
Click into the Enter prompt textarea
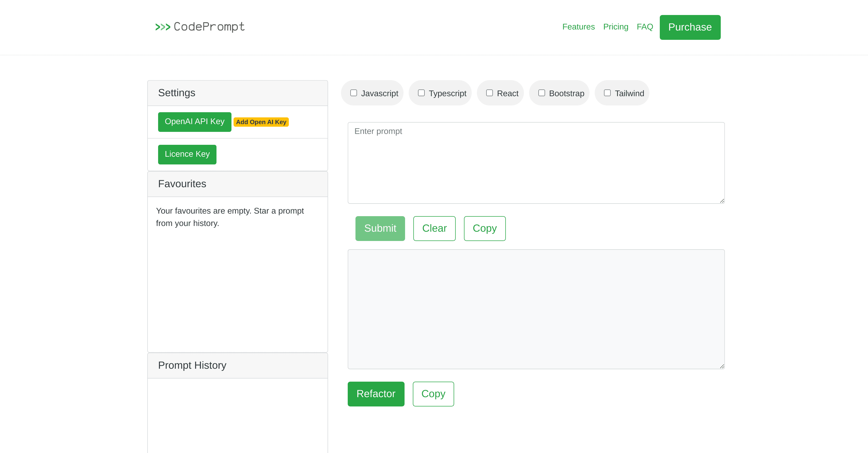536,163
